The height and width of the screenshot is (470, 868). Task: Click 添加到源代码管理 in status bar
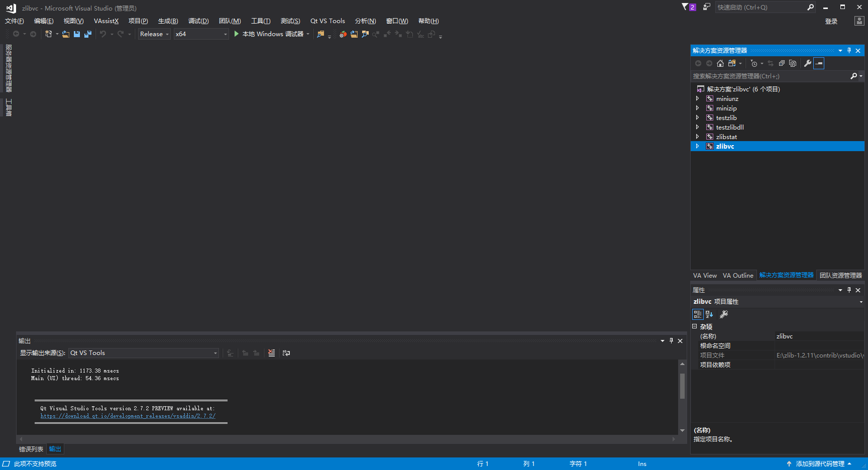click(x=820, y=464)
